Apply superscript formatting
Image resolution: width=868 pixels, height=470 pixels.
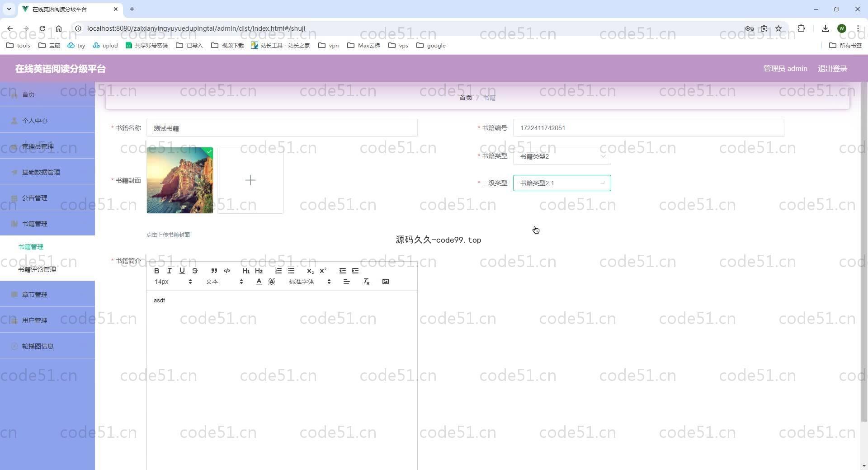pyautogui.click(x=323, y=271)
